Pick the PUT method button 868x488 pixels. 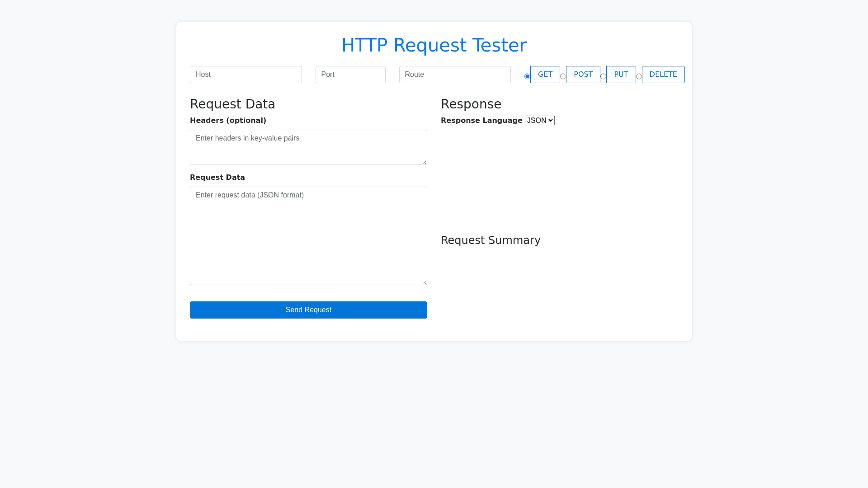621,75
